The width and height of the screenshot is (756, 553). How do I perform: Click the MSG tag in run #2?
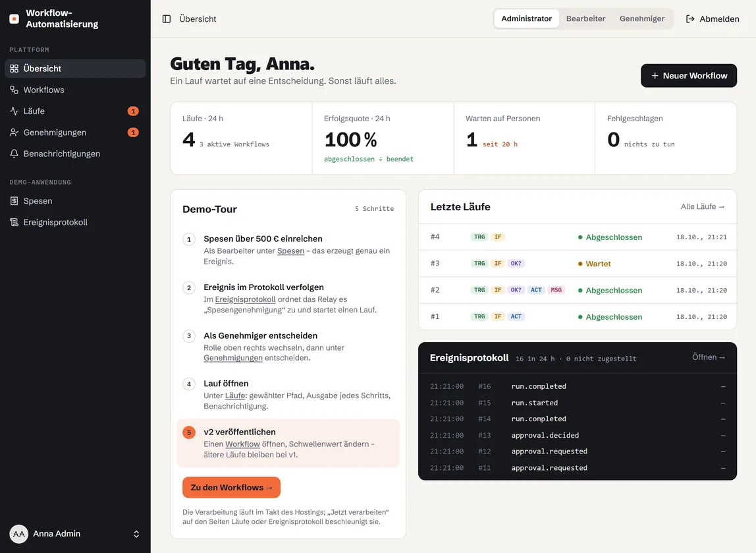coord(556,290)
